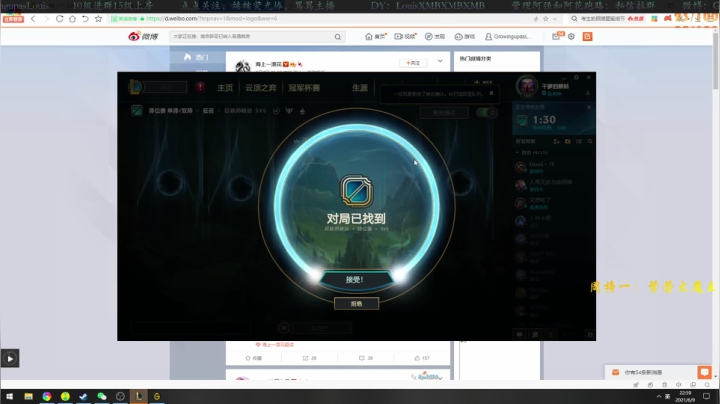Expand the Weibo post options chevron
This screenshot has width=720, height=404.
click(x=440, y=61)
